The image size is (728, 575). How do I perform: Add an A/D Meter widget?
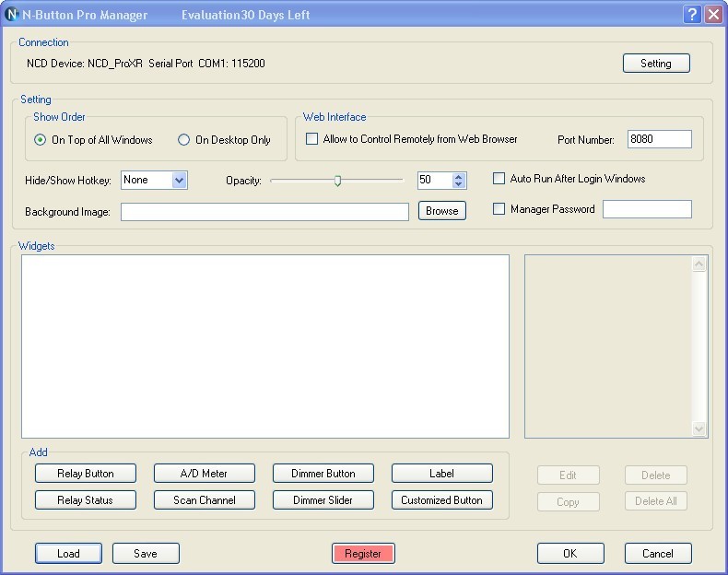[205, 474]
